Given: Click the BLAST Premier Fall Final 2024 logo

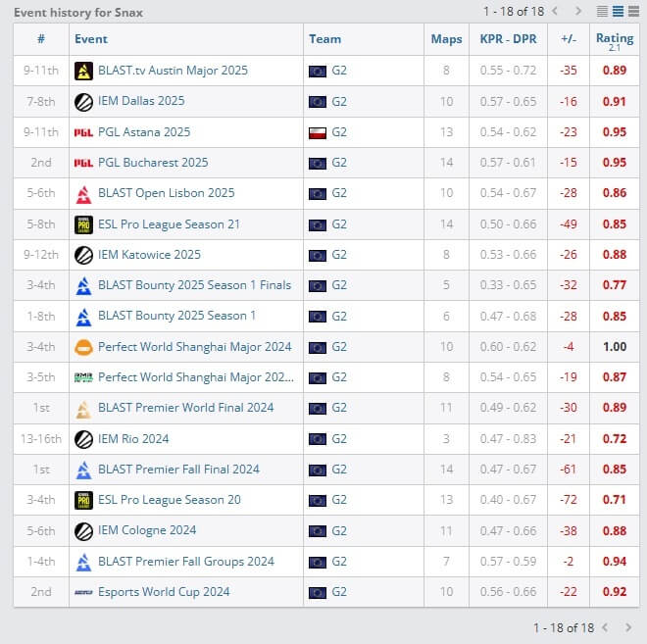Looking at the screenshot, I should (83, 470).
